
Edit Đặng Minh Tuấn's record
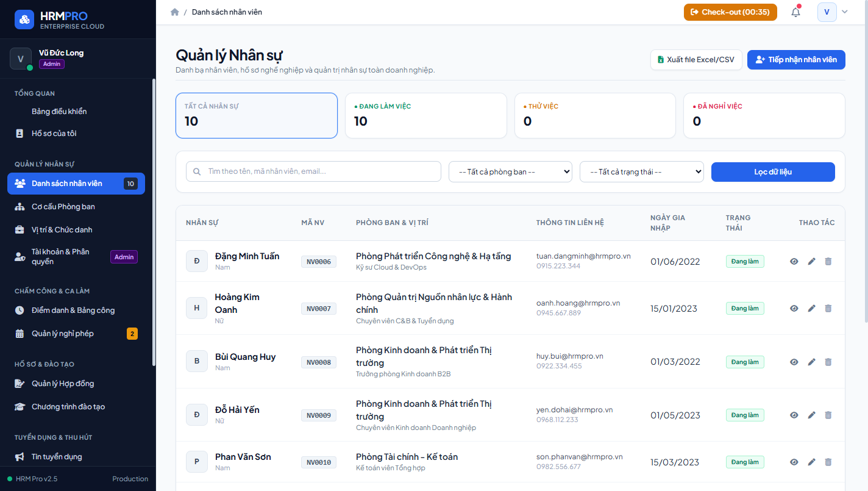click(811, 262)
